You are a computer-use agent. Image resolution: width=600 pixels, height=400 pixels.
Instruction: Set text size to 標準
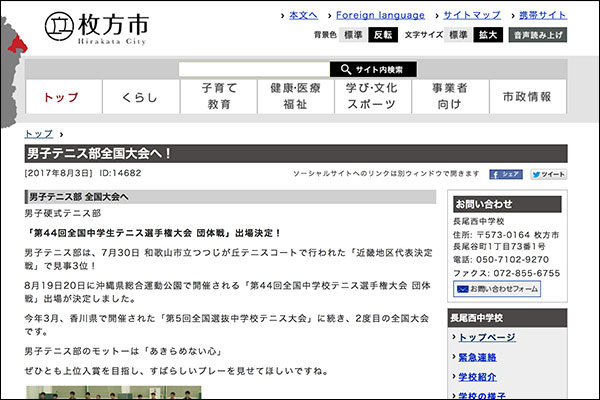458,35
